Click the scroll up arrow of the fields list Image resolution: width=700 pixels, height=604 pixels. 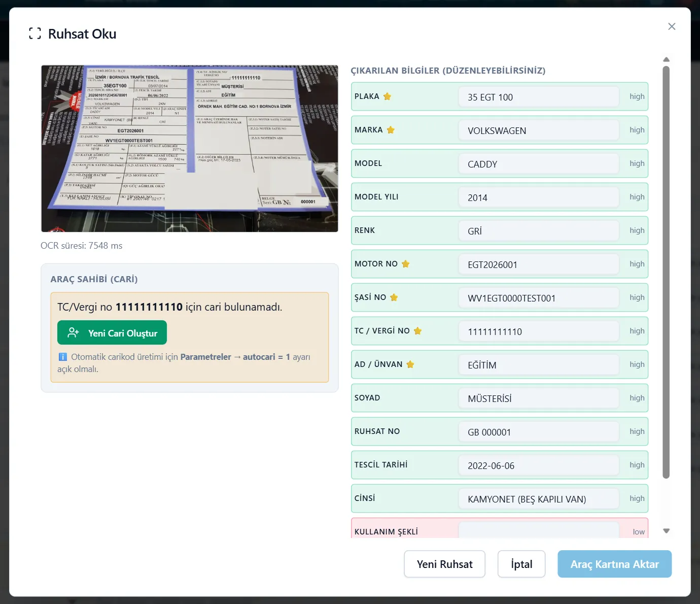[x=667, y=60]
